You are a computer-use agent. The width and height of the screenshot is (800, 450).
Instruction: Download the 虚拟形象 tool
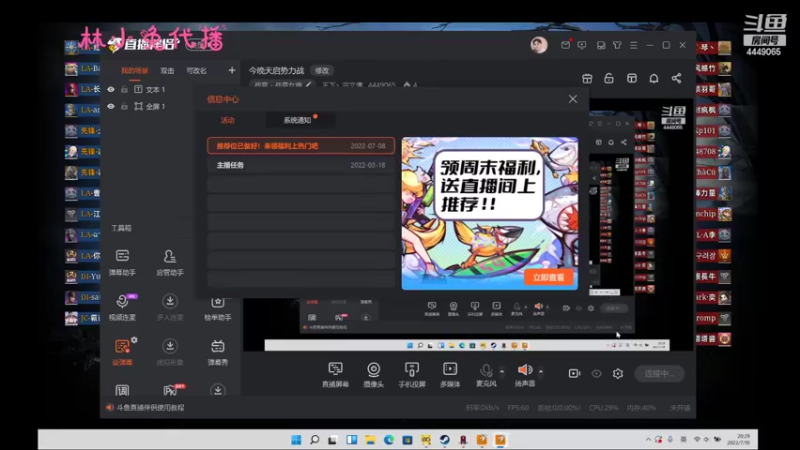coord(170,352)
